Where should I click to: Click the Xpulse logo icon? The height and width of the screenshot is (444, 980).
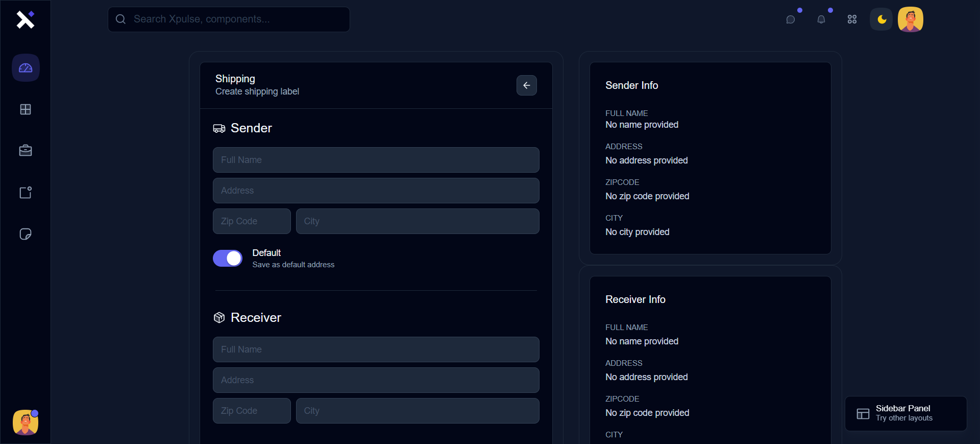[x=25, y=20]
